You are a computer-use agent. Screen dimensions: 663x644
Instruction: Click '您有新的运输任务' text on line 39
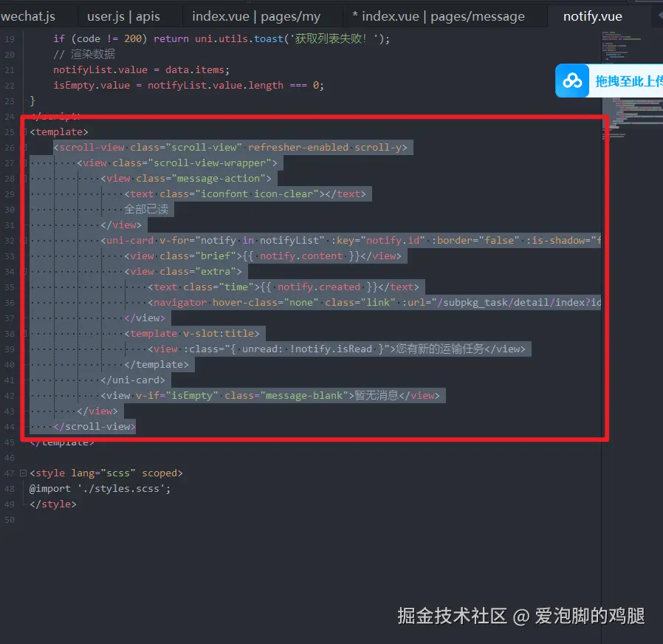coord(440,349)
